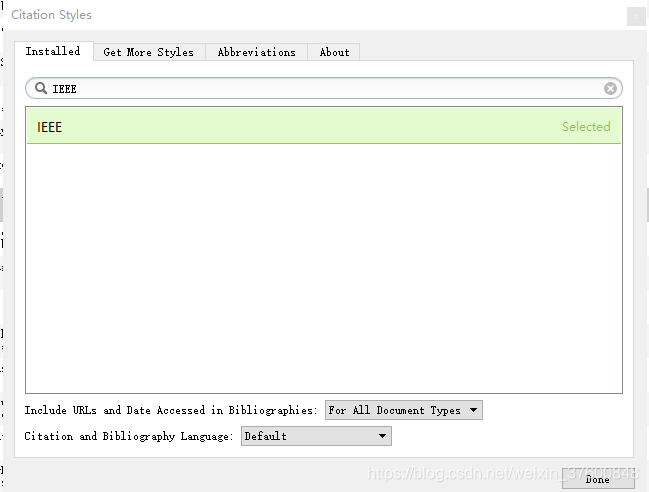Screen dimensions: 649x492
Task: Open the Abbreviations tab
Action: click(x=257, y=52)
